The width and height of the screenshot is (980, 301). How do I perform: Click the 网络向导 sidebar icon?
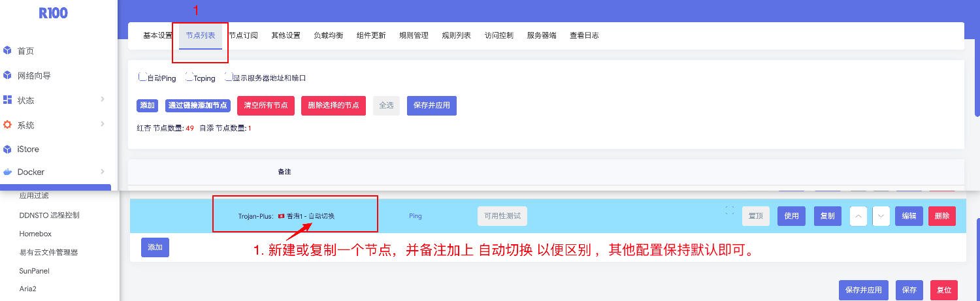coord(8,76)
